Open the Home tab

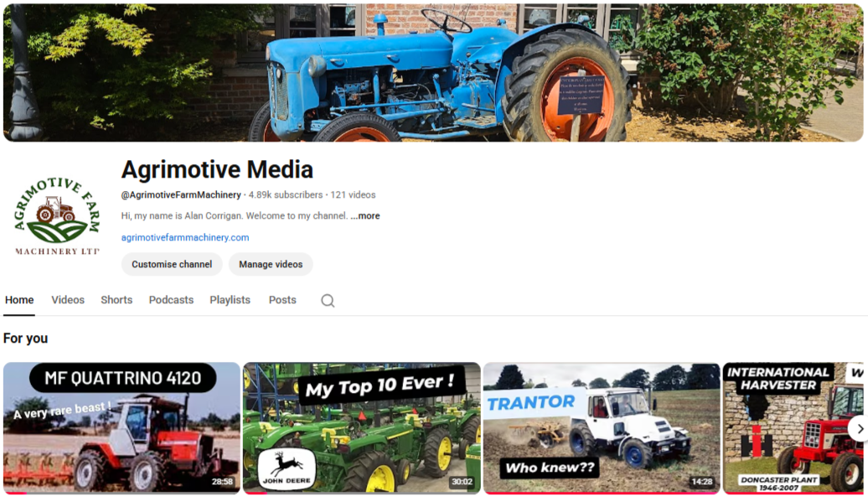[19, 300]
